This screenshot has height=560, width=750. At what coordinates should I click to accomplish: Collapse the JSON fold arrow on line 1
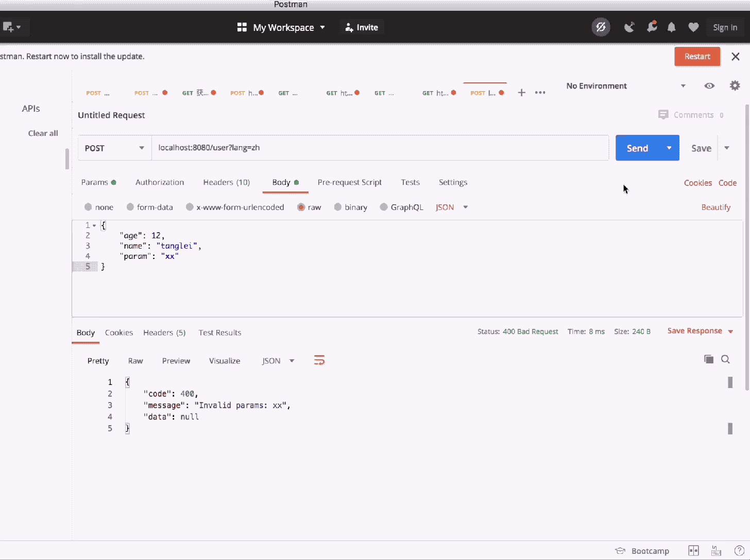pos(94,225)
